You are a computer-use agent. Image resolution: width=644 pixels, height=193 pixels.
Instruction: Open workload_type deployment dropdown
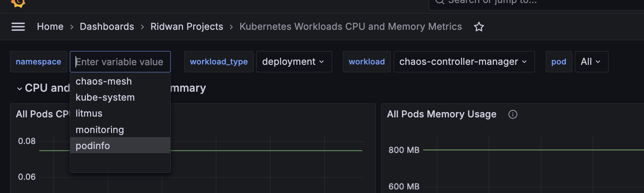(x=294, y=62)
